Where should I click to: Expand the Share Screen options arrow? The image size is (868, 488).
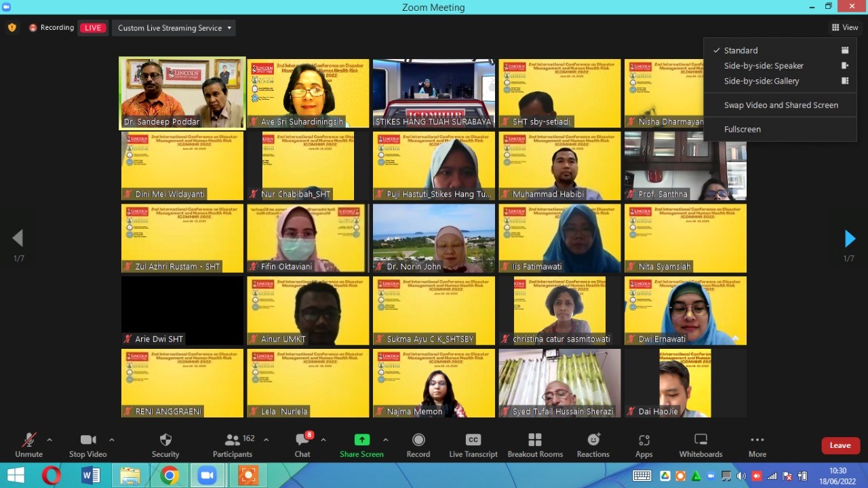(385, 440)
